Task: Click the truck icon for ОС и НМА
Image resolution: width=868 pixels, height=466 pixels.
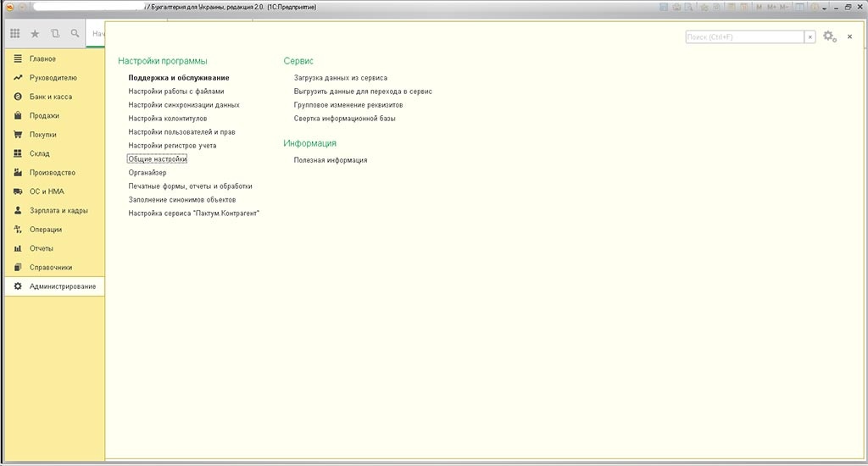Action: point(18,191)
